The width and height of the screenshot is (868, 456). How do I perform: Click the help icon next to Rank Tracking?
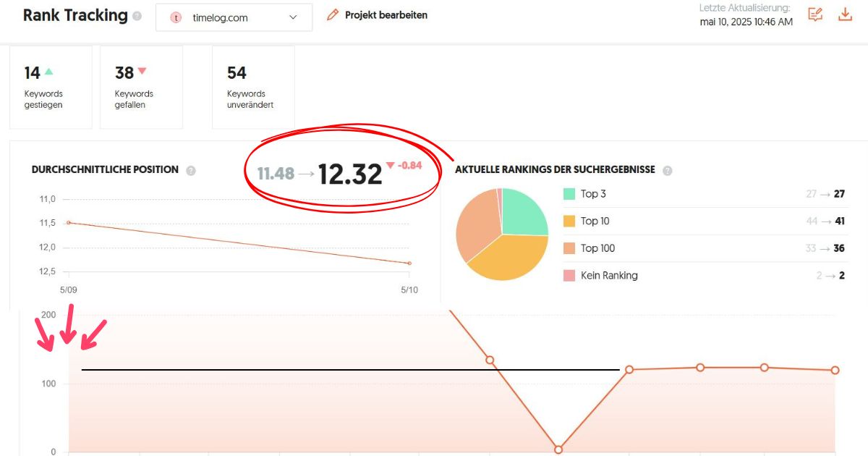[137, 16]
